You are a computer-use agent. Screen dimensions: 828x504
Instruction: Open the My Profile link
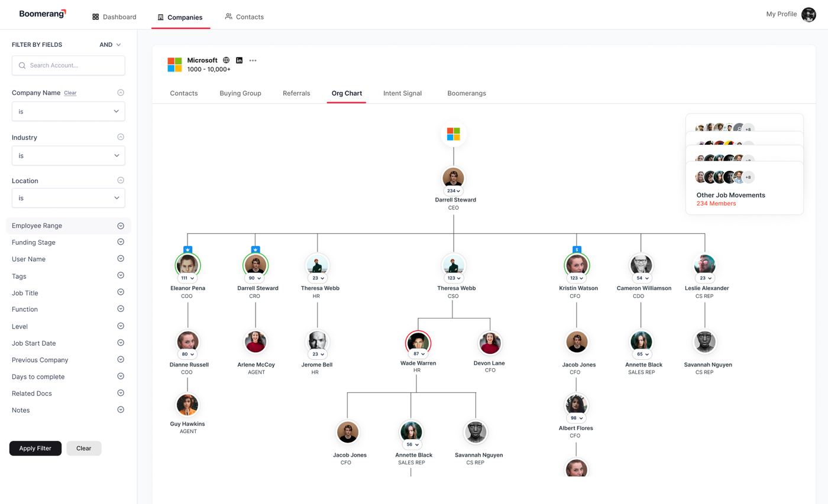(x=781, y=14)
